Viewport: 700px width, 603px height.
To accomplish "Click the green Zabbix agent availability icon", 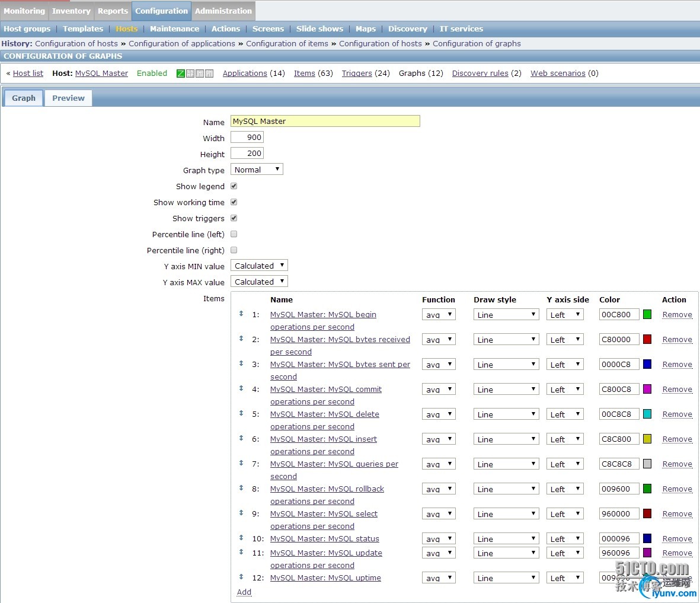I will click(181, 74).
